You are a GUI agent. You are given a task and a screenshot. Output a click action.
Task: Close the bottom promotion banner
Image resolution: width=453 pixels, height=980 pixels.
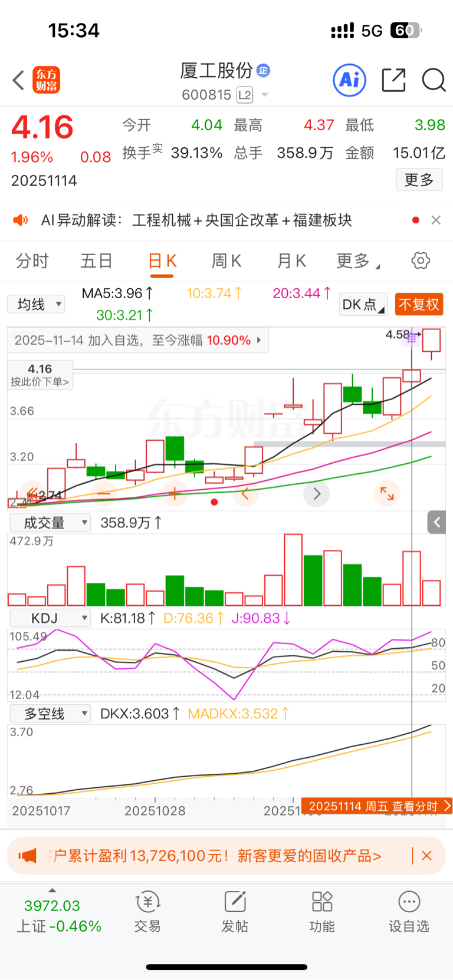tap(427, 856)
